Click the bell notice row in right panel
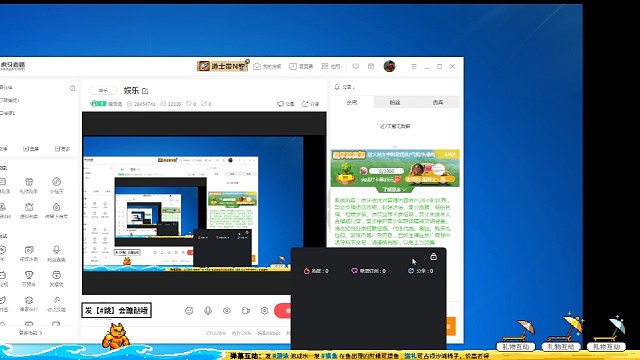The image size is (640, 360). pos(395,87)
